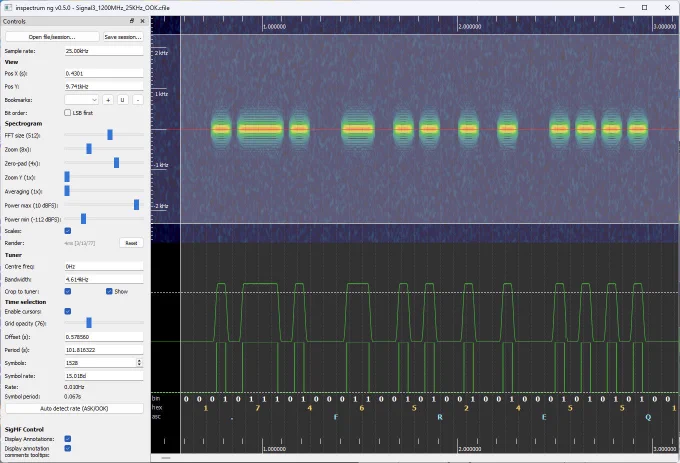
Task: Disable the Enable cursors checkbox
Action: [68, 311]
